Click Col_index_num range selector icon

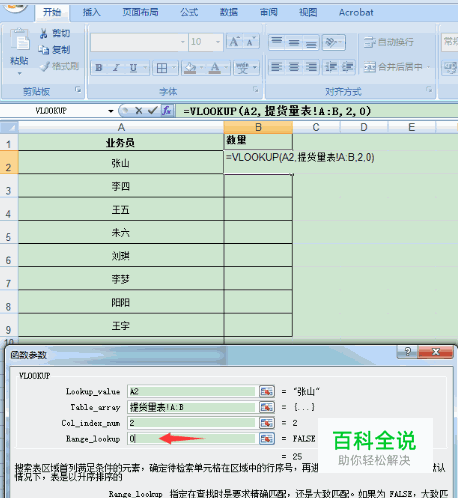click(267, 423)
